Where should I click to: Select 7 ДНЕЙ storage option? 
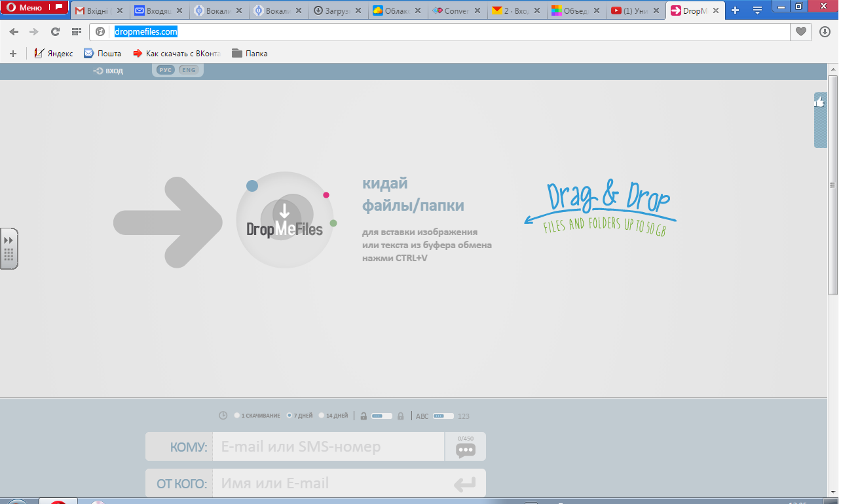coord(299,416)
